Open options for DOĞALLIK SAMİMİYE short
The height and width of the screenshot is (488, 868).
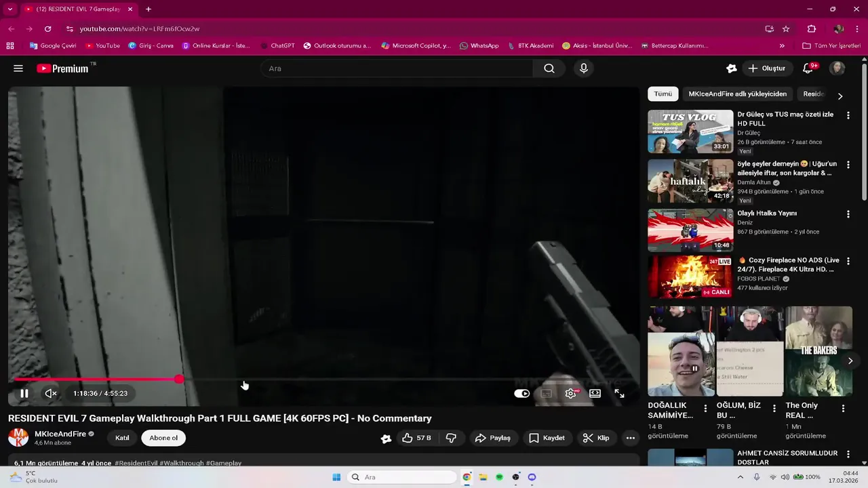coord(705,409)
